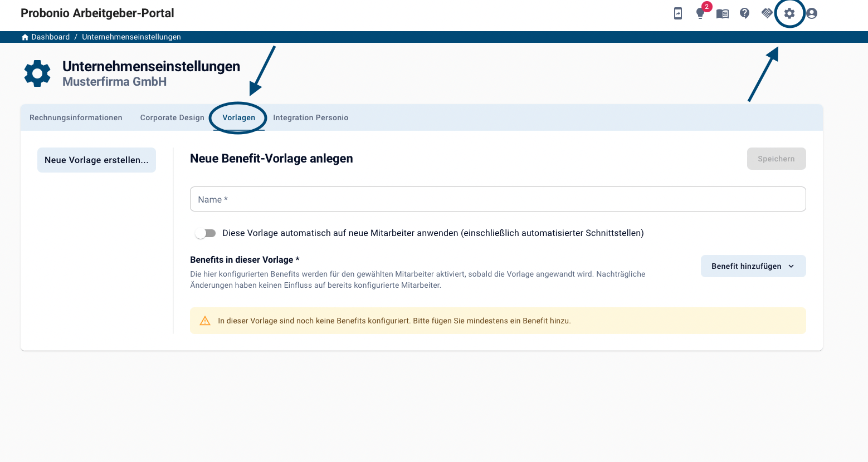
Task: Switch to the Rechnungsinformationen tab
Action: [x=76, y=117]
